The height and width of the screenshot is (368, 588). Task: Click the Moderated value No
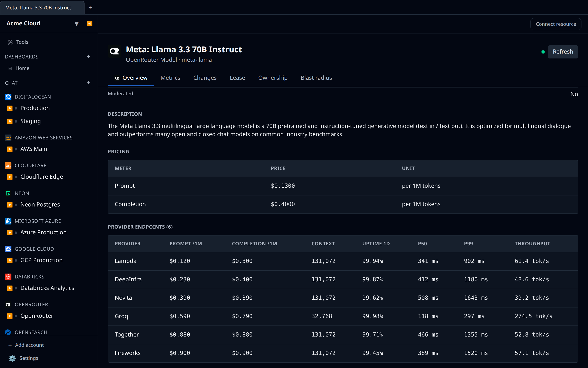pyautogui.click(x=574, y=94)
